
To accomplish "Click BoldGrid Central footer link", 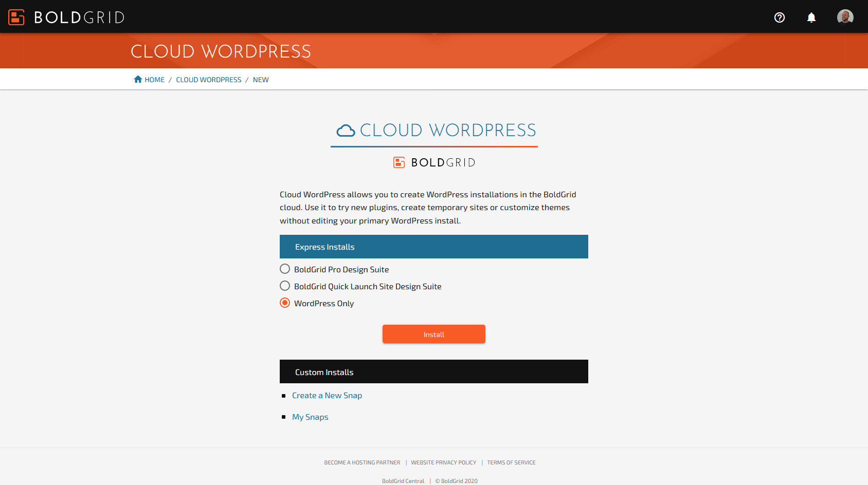I will 403,481.
